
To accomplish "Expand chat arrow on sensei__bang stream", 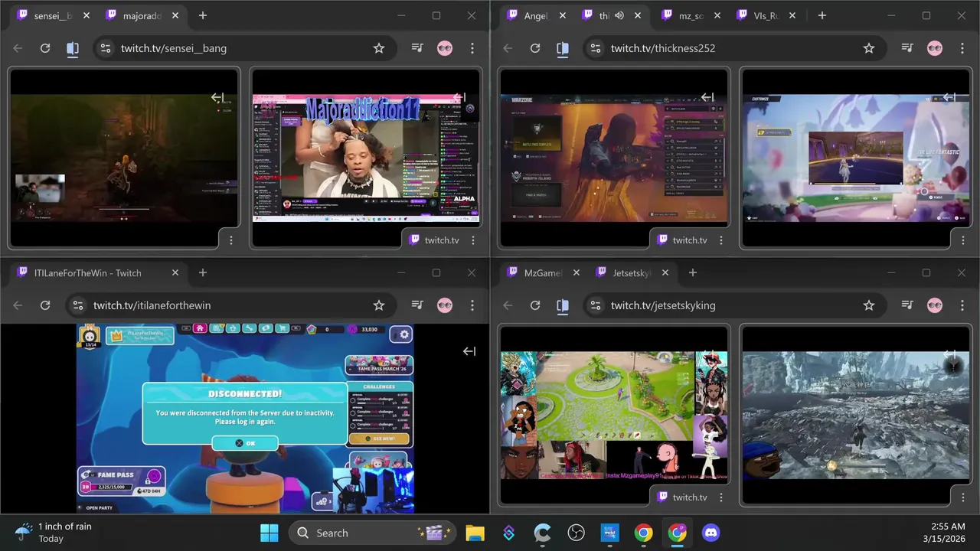I will pyautogui.click(x=217, y=97).
